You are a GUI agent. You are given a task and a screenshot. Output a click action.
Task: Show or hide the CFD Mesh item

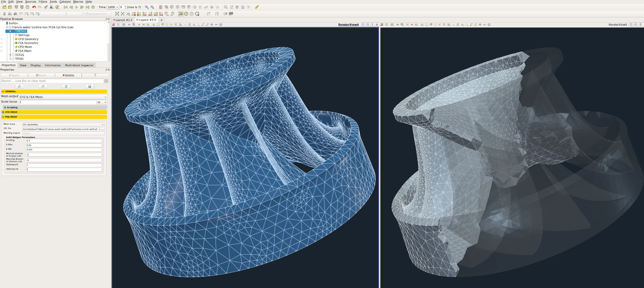coord(1,47)
